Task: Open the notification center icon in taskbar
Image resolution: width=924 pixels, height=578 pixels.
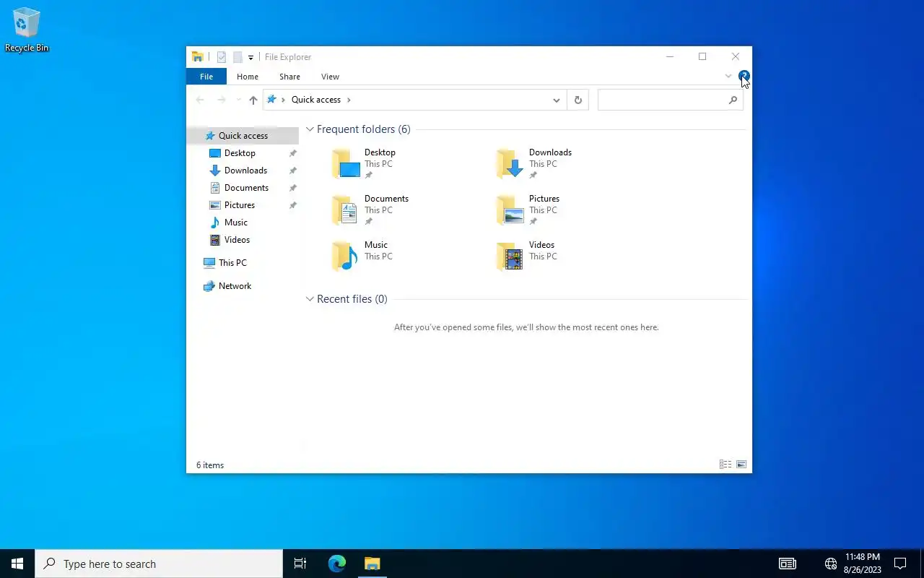Action: coord(900,564)
